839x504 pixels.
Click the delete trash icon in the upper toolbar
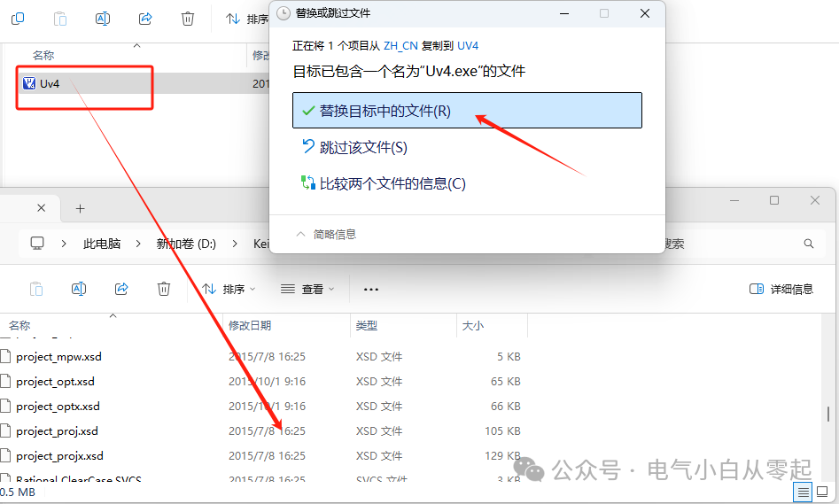click(188, 19)
